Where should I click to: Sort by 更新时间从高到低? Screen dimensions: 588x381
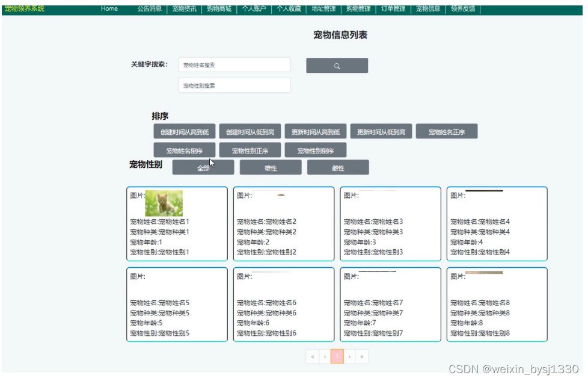pyautogui.click(x=316, y=131)
